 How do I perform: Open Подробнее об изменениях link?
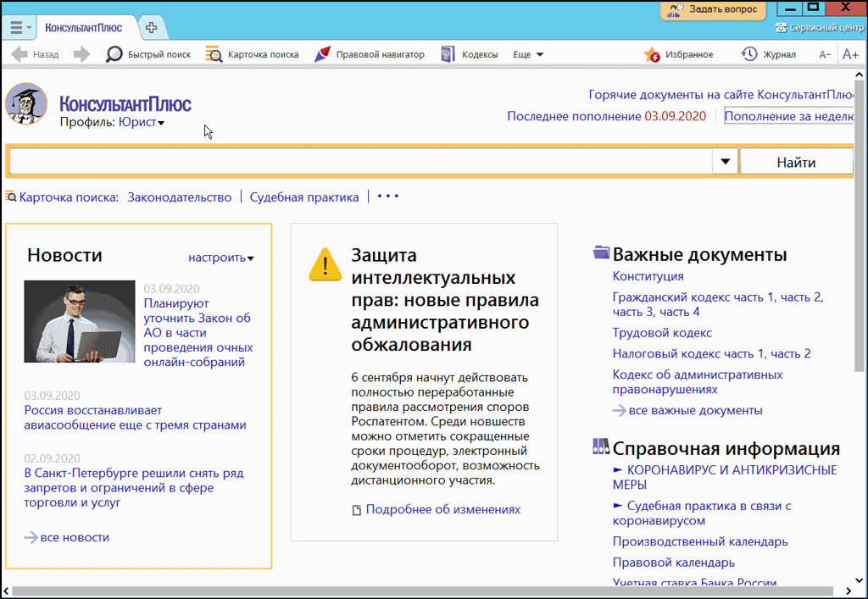tap(442, 509)
